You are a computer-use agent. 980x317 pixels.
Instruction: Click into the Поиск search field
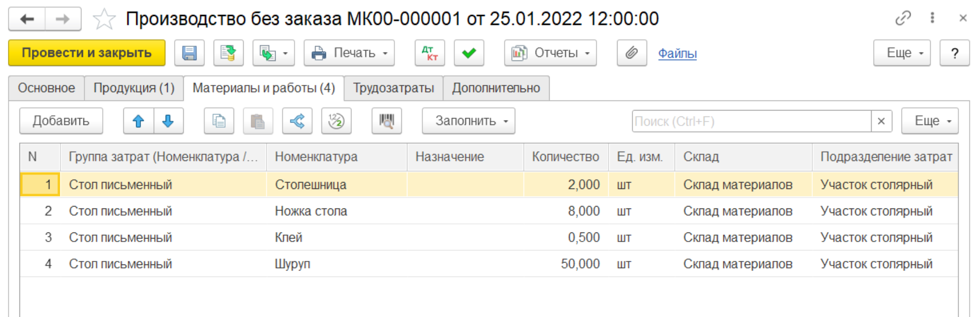click(751, 121)
